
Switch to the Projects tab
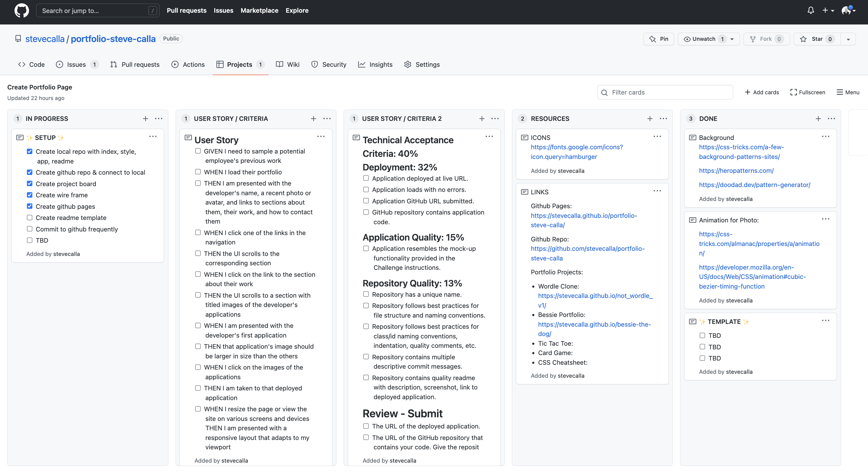(x=240, y=64)
